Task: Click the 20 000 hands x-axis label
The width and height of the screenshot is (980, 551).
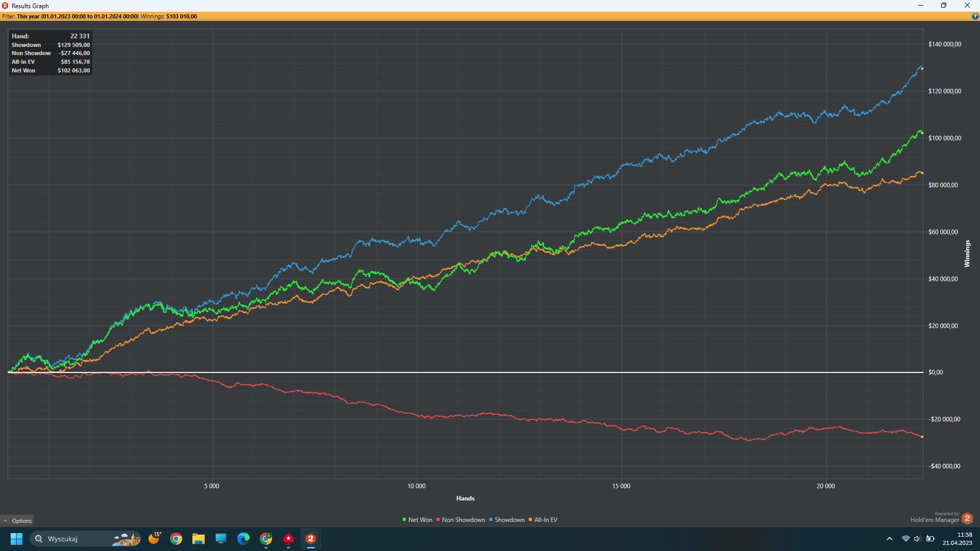Action: (x=826, y=486)
